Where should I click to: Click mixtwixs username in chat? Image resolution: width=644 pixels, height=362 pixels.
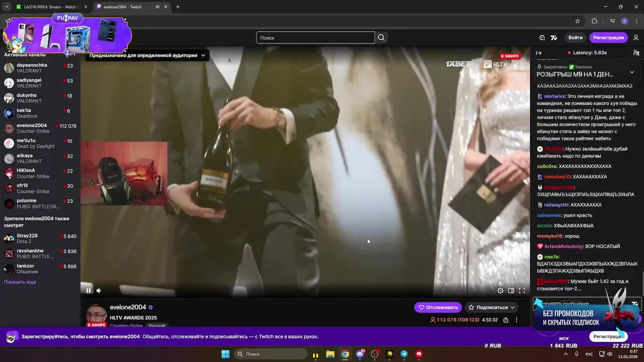554,96
